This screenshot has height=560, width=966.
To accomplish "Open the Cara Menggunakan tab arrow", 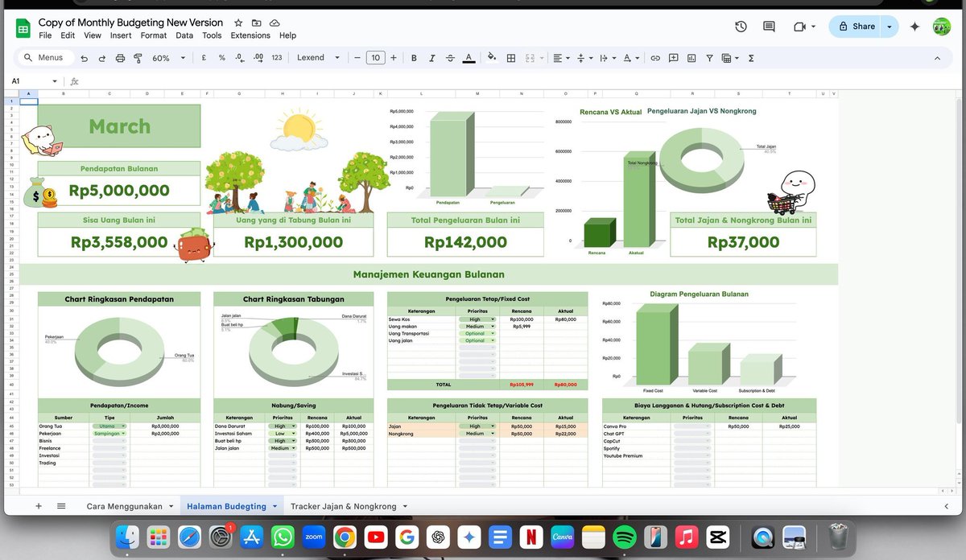I will [x=171, y=506].
